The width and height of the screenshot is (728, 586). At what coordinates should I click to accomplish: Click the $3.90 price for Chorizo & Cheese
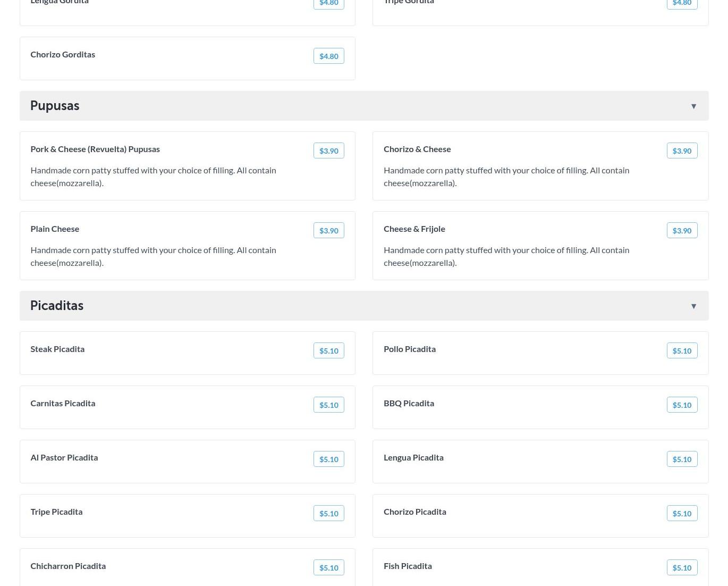pos(682,150)
